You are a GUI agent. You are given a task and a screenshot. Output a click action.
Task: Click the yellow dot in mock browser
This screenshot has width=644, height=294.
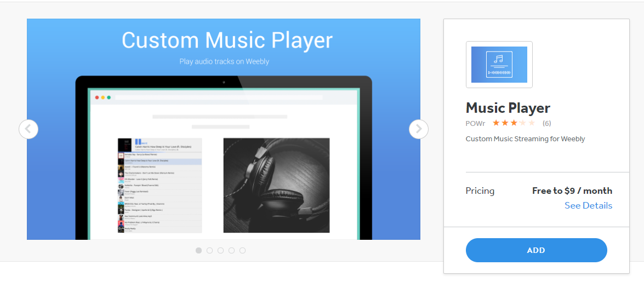click(x=103, y=97)
